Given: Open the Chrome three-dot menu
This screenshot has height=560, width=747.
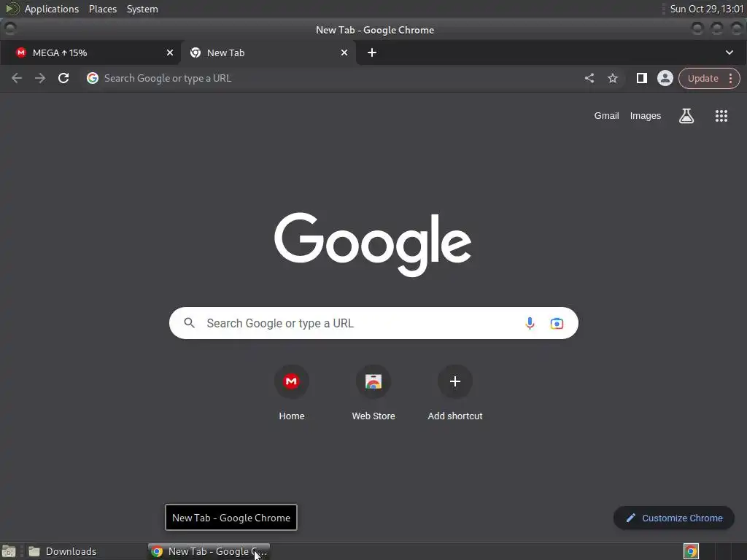Looking at the screenshot, I should 731,79.
